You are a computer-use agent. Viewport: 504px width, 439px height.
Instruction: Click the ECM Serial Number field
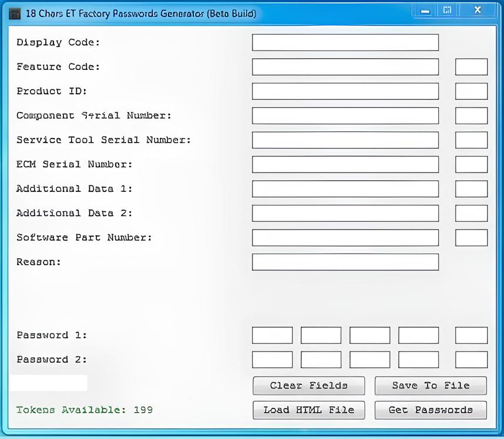(345, 164)
